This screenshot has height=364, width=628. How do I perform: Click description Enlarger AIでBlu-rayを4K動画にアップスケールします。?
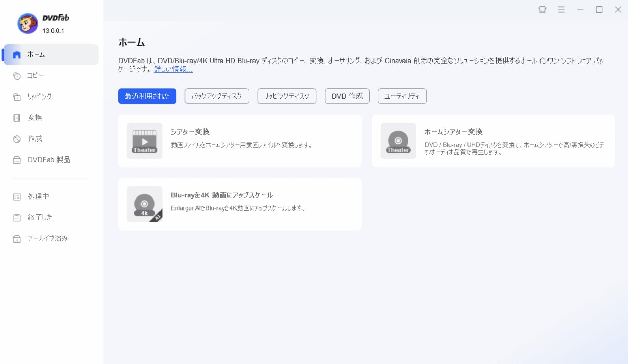point(238,208)
